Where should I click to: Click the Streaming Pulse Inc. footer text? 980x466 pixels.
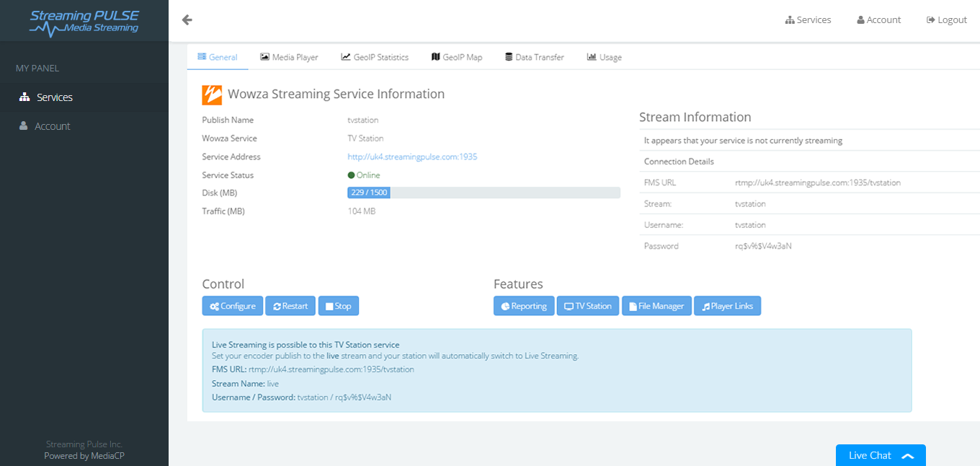coord(84,444)
